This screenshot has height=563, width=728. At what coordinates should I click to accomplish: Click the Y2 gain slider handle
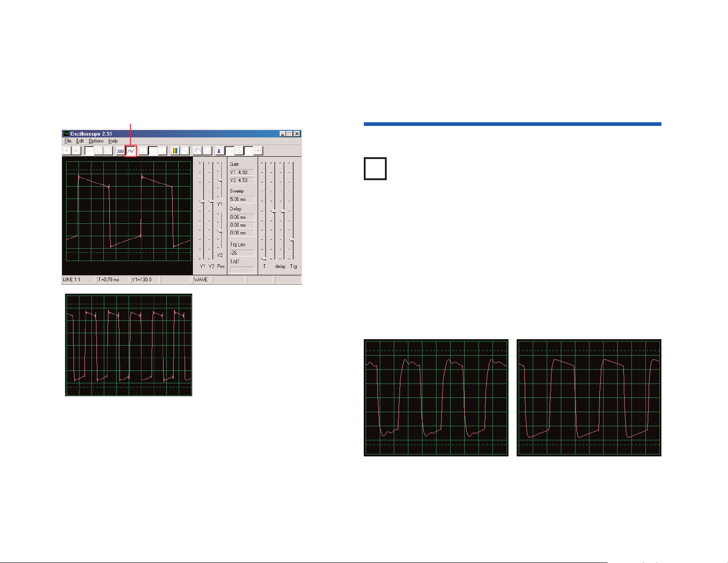(211, 201)
